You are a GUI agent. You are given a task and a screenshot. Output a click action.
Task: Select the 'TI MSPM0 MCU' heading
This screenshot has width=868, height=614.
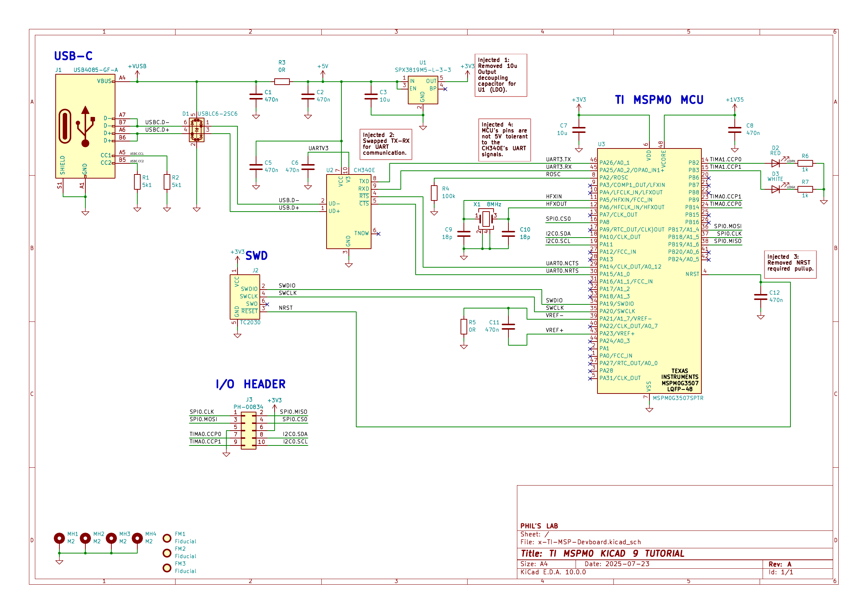coord(659,100)
